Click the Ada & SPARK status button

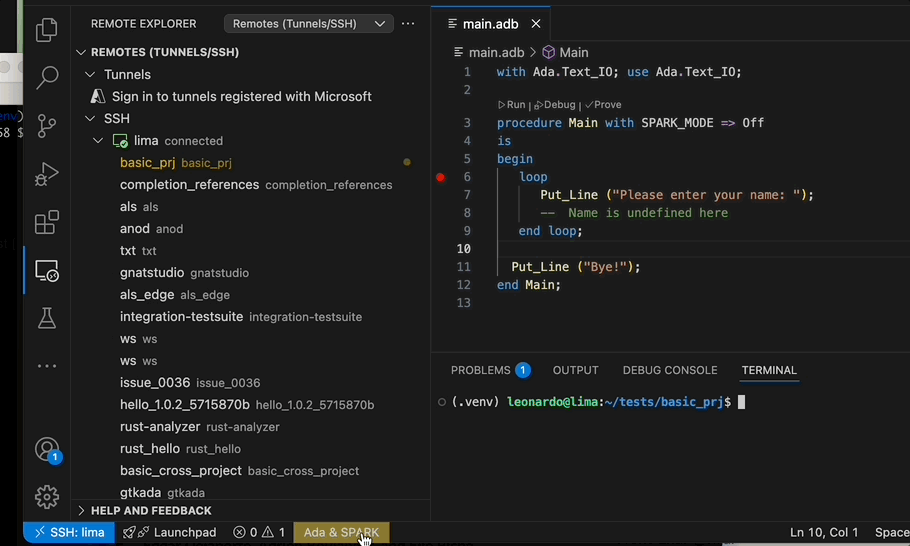click(x=341, y=533)
